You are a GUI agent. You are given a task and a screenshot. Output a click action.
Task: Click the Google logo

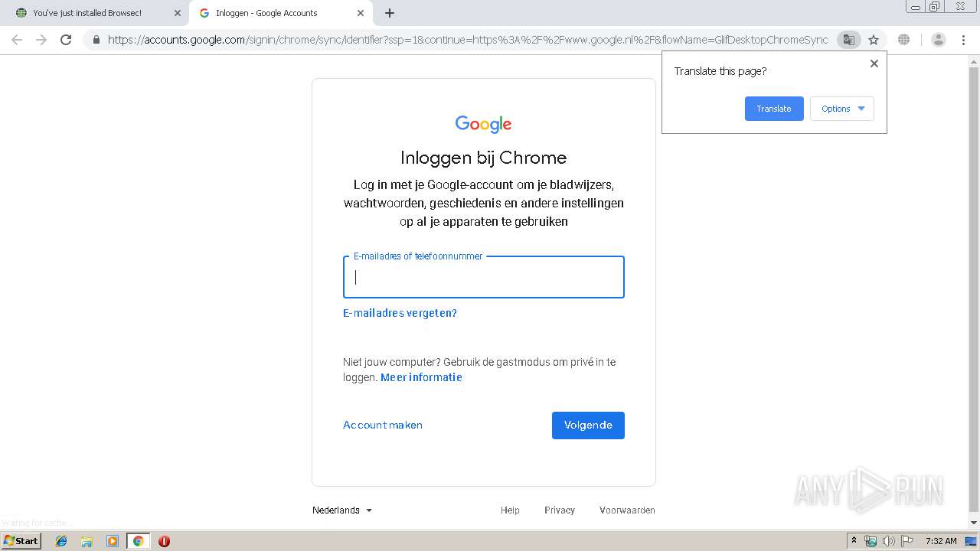(483, 124)
